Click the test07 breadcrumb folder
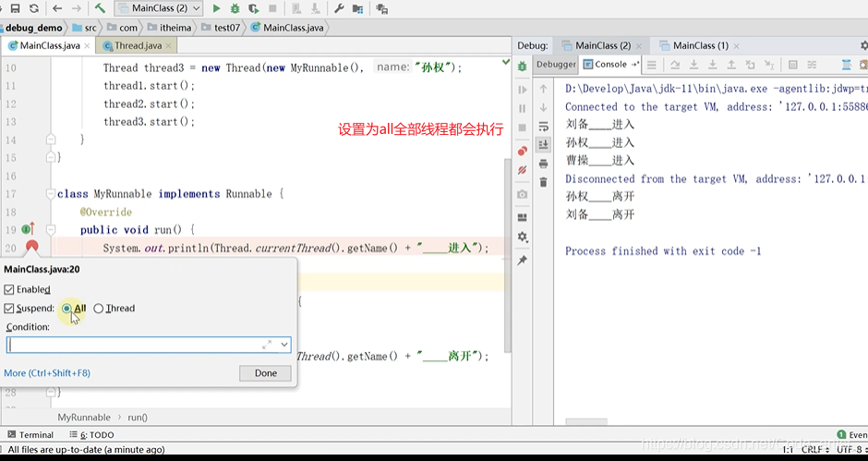 221,28
